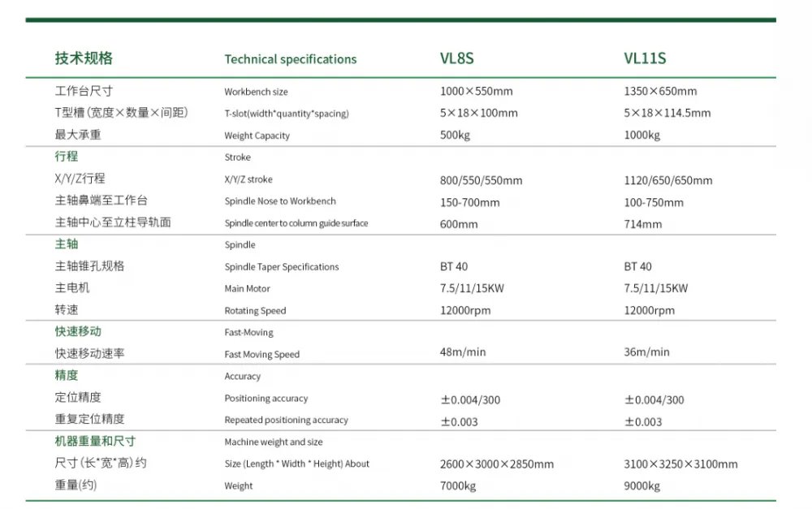This screenshot has height=509, width=812.
Task: Select the 'Weight' row label
Action: pos(238,486)
